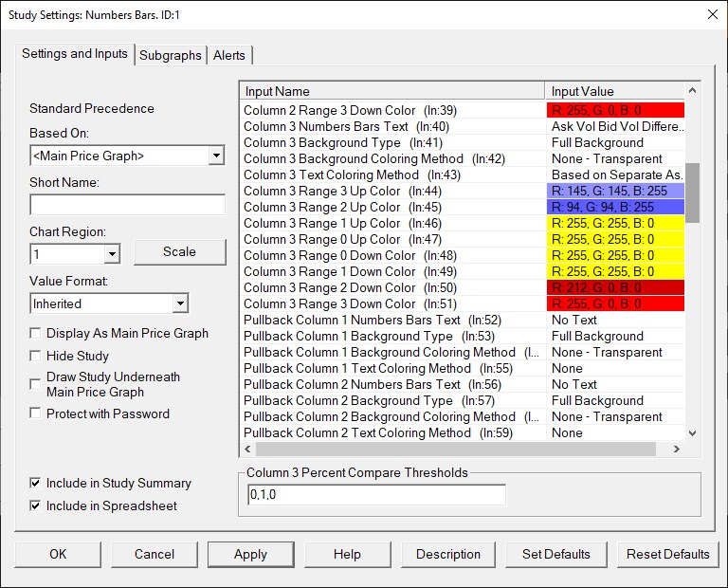Open the Value Format dropdown
Screen dimensions: 728x588
180,303
